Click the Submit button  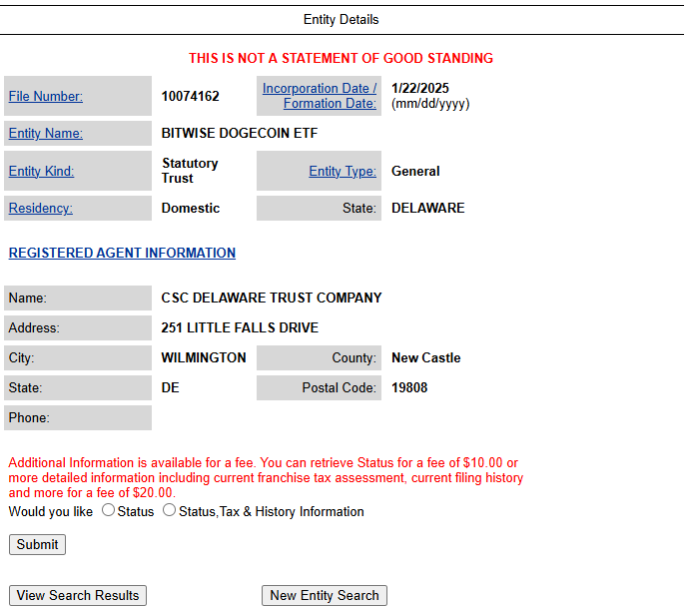(38, 544)
